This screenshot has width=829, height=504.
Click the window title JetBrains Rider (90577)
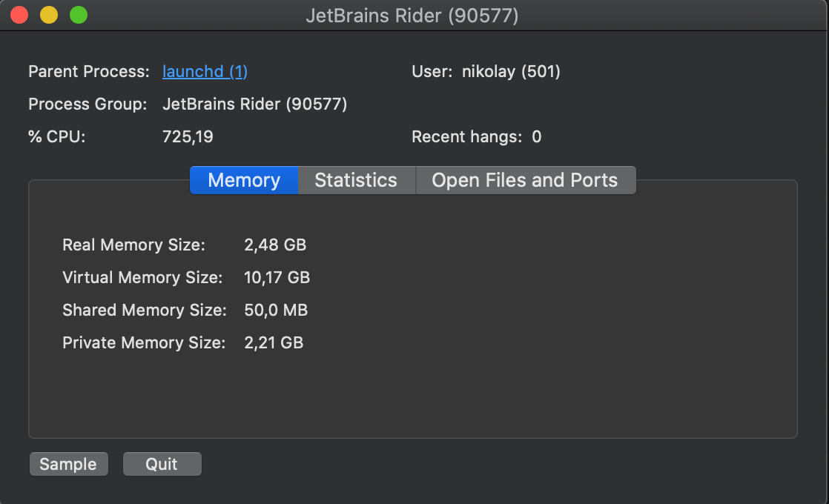point(412,16)
